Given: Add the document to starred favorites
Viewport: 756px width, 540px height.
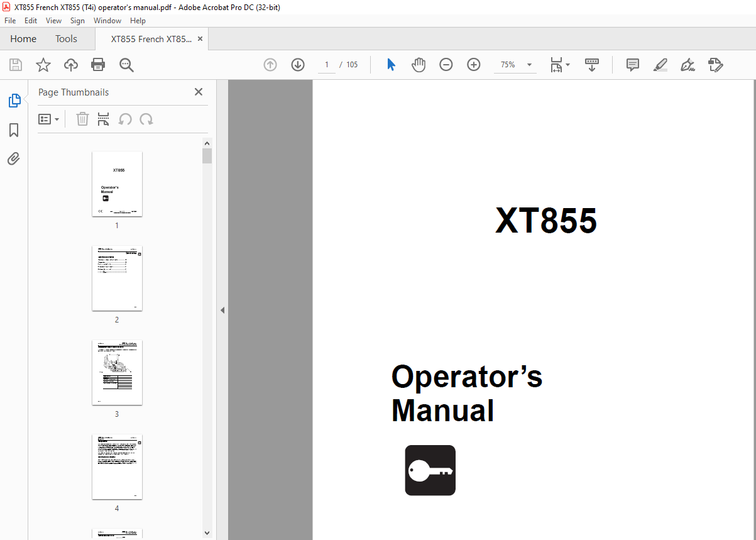Looking at the screenshot, I should pos(43,65).
